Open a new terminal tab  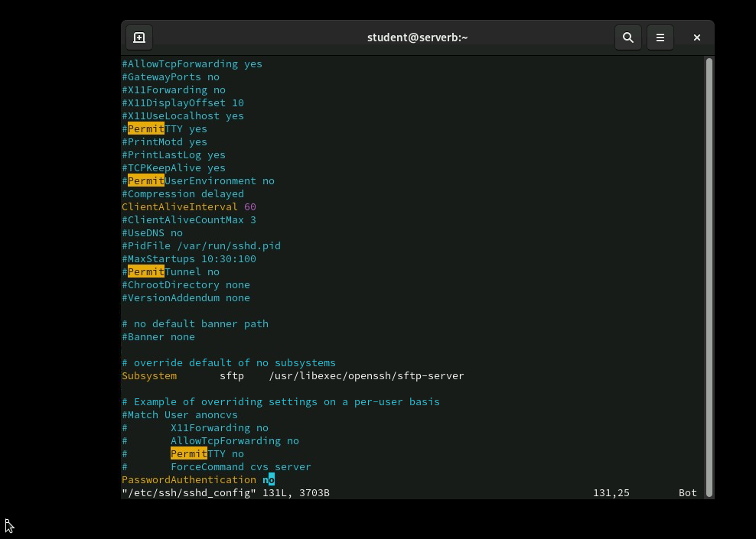tap(139, 37)
